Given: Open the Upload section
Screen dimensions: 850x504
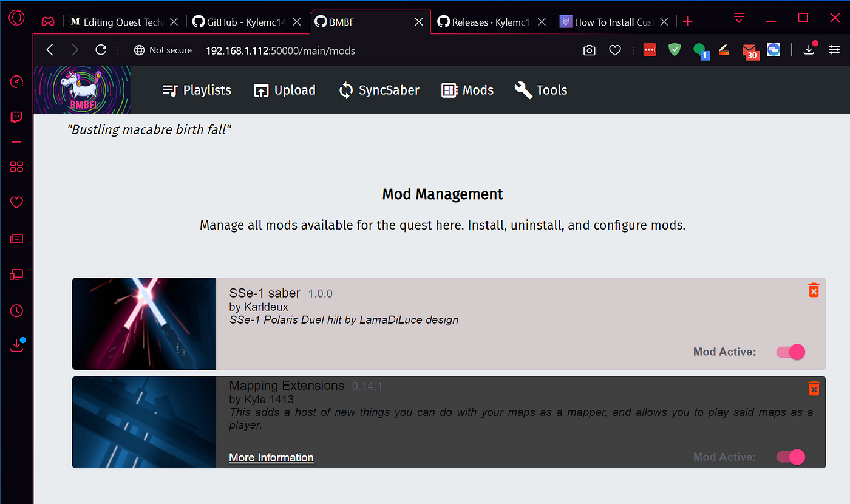Looking at the screenshot, I should tap(285, 90).
